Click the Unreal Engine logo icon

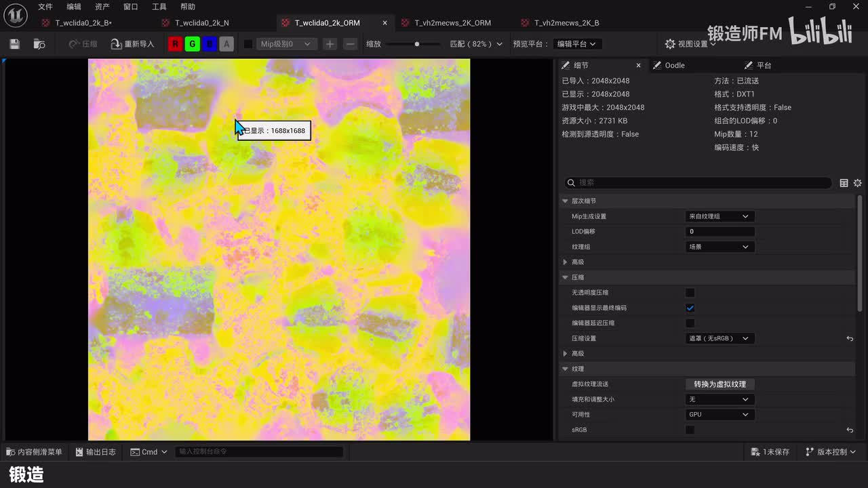(x=16, y=15)
